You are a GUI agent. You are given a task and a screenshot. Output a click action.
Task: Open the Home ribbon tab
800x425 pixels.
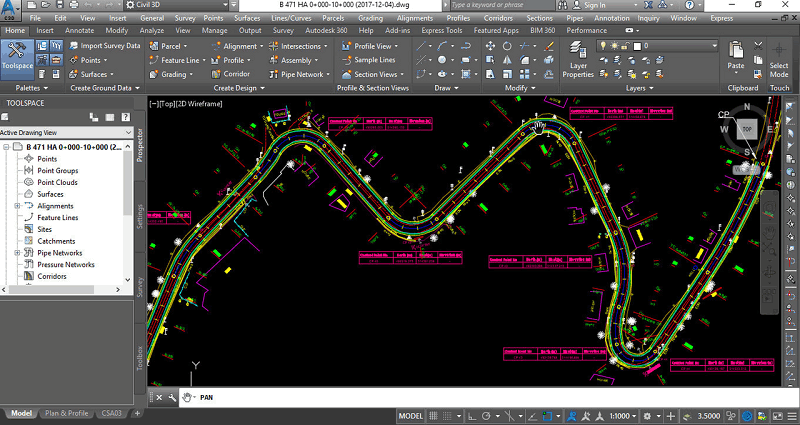[15, 30]
